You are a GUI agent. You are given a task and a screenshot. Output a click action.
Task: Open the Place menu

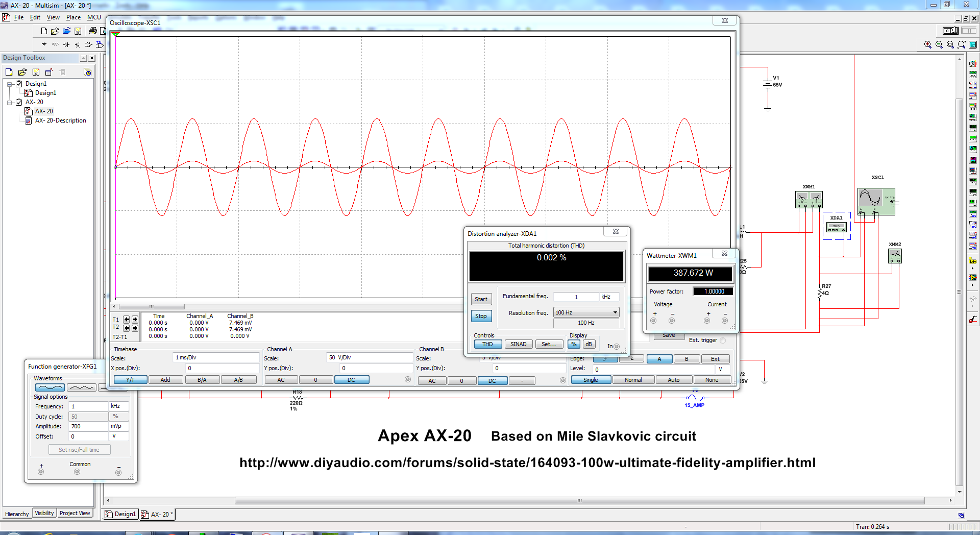(73, 17)
